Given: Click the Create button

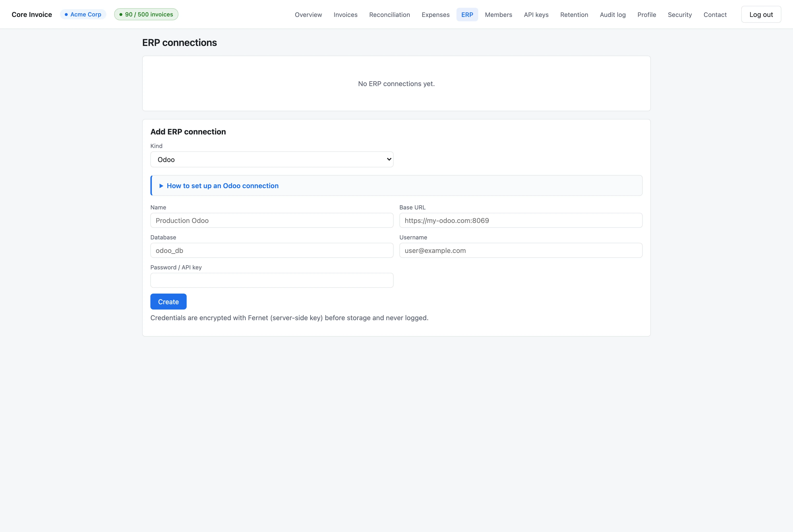Looking at the screenshot, I should [x=168, y=302].
